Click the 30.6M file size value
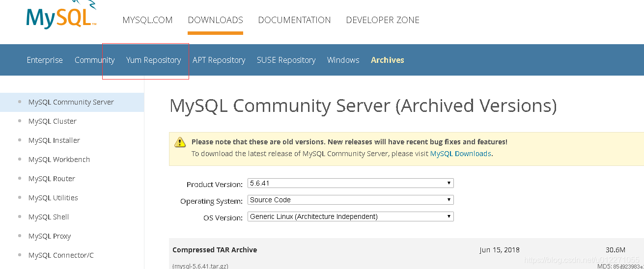Image resolution: width=644 pixels, height=269 pixels. pyautogui.click(x=616, y=250)
